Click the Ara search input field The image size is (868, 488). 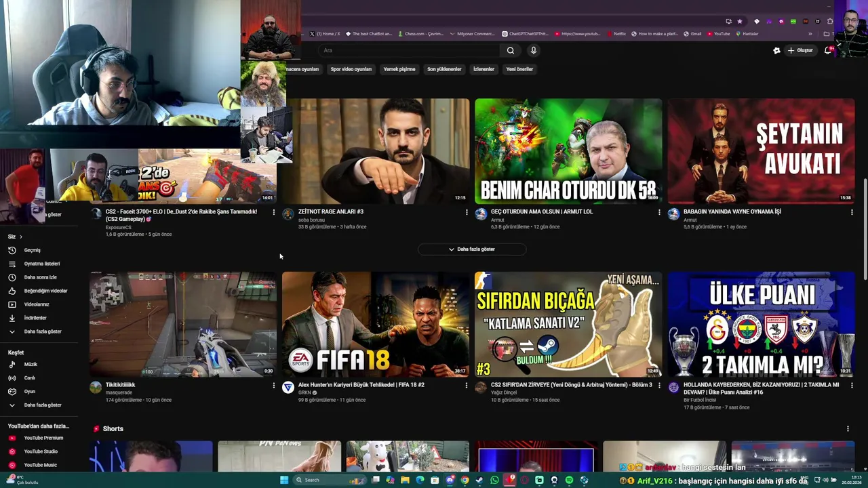coord(410,50)
